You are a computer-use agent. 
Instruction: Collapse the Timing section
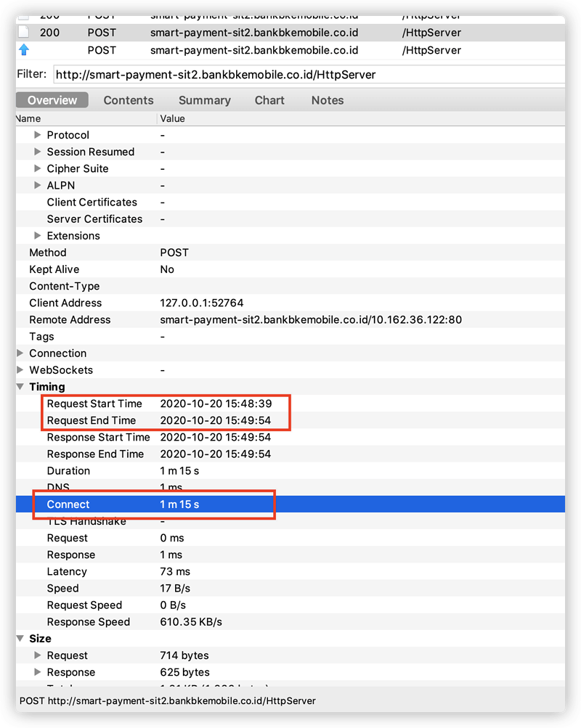pos(20,387)
